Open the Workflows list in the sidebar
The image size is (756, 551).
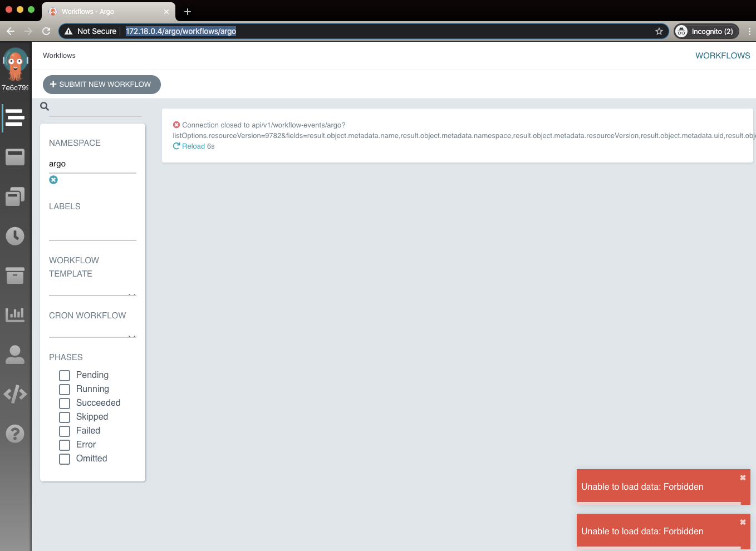tap(15, 118)
